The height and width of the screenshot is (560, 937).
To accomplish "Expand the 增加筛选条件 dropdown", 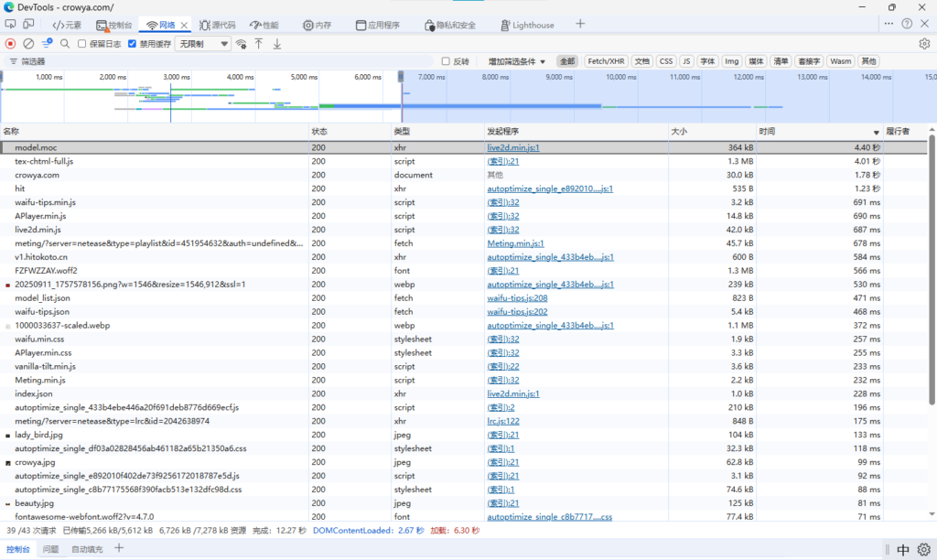I will [517, 61].
